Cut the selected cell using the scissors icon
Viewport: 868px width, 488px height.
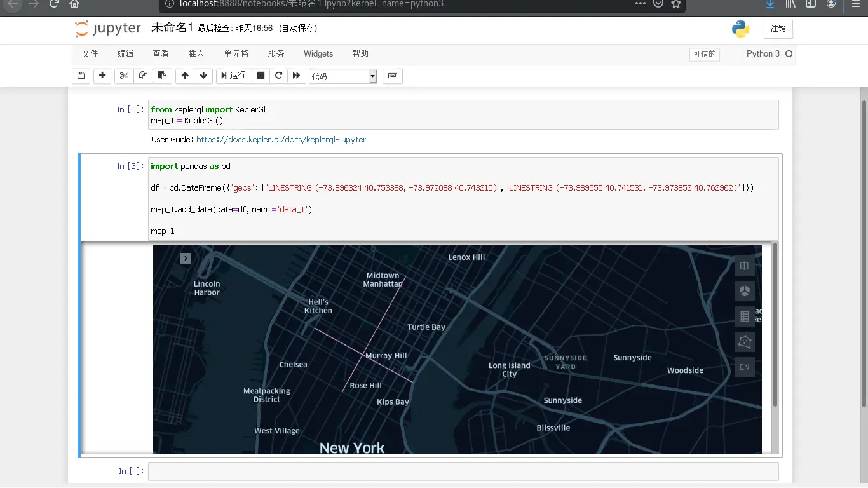tap(124, 76)
